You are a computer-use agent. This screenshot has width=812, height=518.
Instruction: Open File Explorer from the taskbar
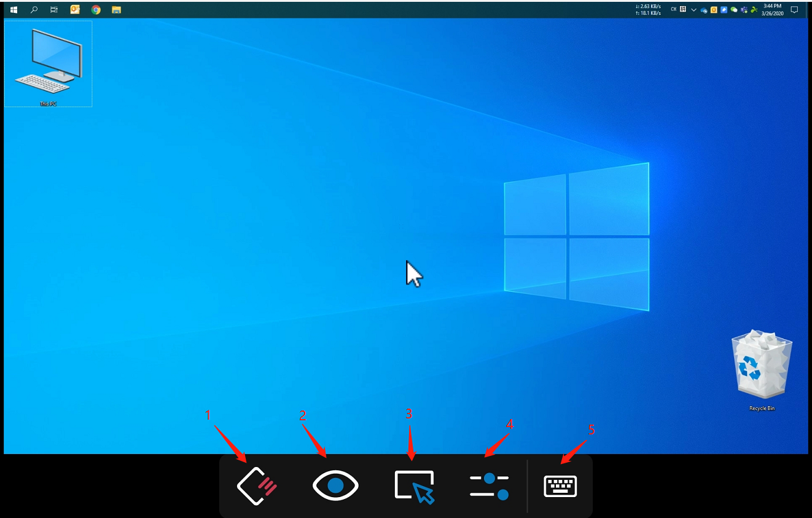[116, 10]
